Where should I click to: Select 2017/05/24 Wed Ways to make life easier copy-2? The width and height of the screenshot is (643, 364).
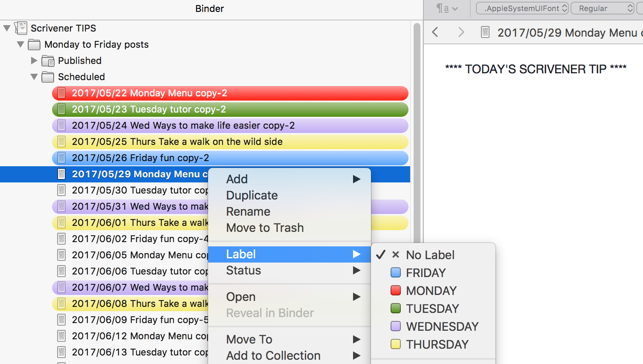point(230,125)
